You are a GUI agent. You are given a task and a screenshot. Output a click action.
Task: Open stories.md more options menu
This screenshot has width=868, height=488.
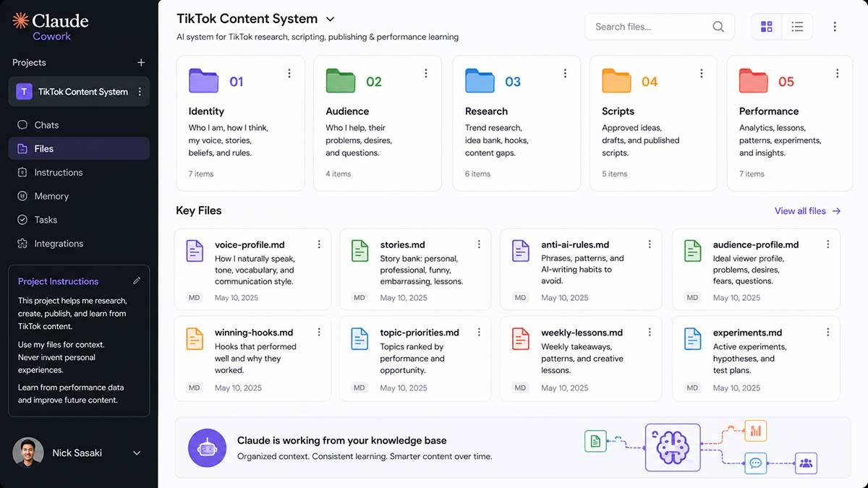click(x=479, y=244)
